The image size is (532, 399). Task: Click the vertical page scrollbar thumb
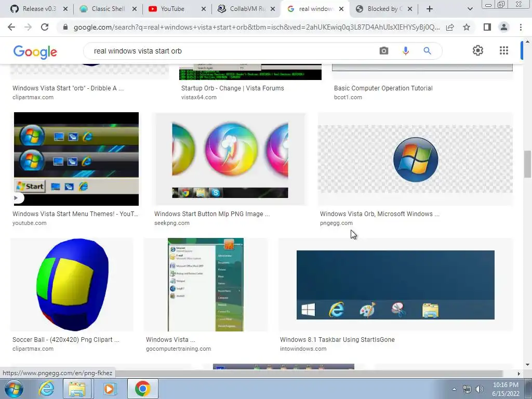(527, 164)
